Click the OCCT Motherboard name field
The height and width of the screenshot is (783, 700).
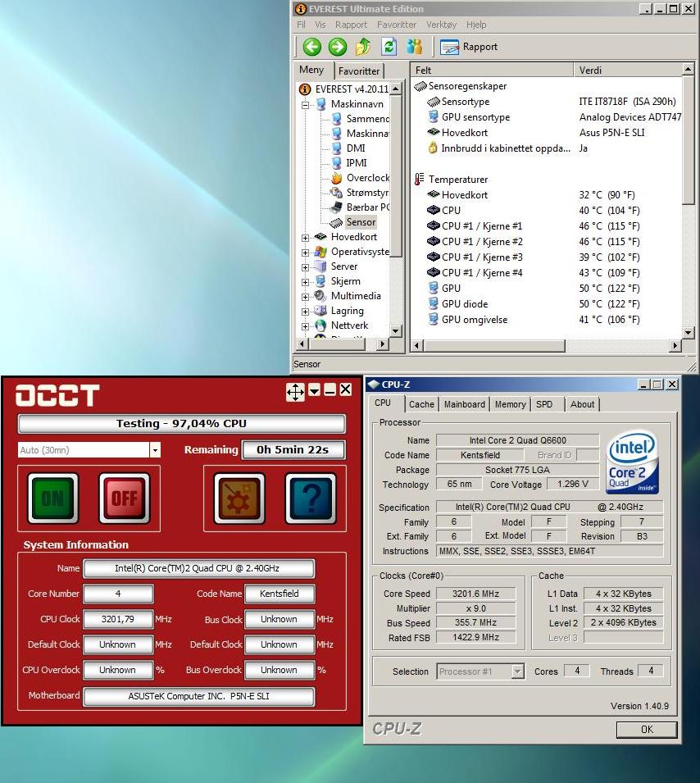pyautogui.click(x=198, y=696)
